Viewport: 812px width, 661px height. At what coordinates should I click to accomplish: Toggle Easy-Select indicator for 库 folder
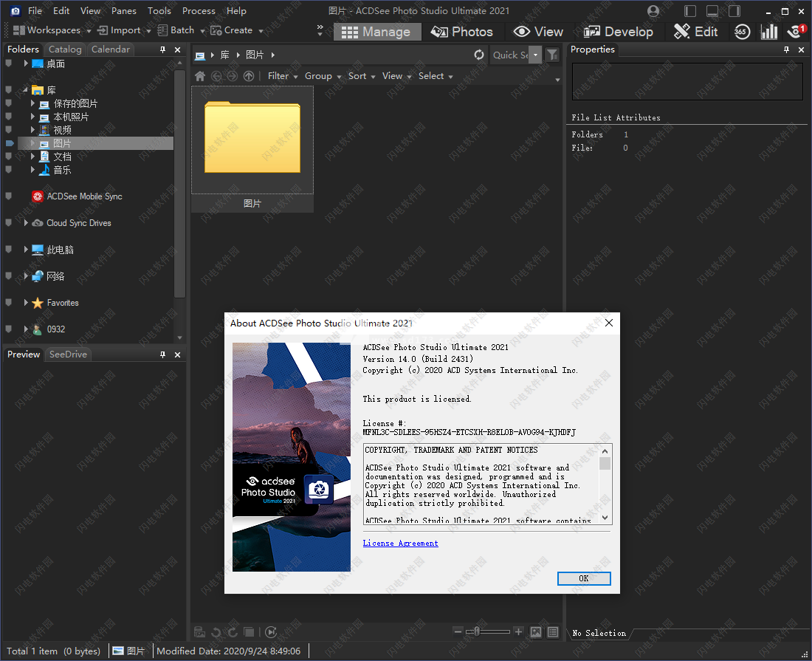tap(8, 89)
